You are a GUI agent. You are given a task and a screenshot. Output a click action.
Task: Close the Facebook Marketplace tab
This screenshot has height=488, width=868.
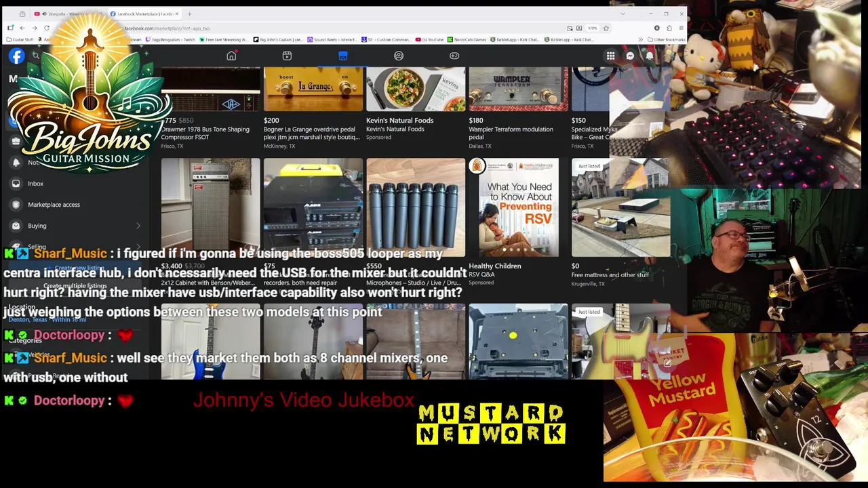pyautogui.click(x=177, y=14)
